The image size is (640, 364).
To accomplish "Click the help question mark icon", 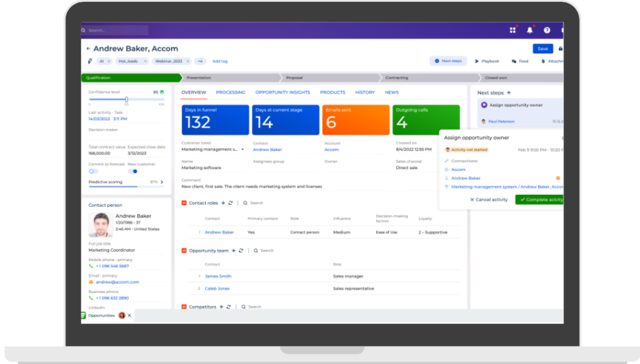I will tap(547, 30).
